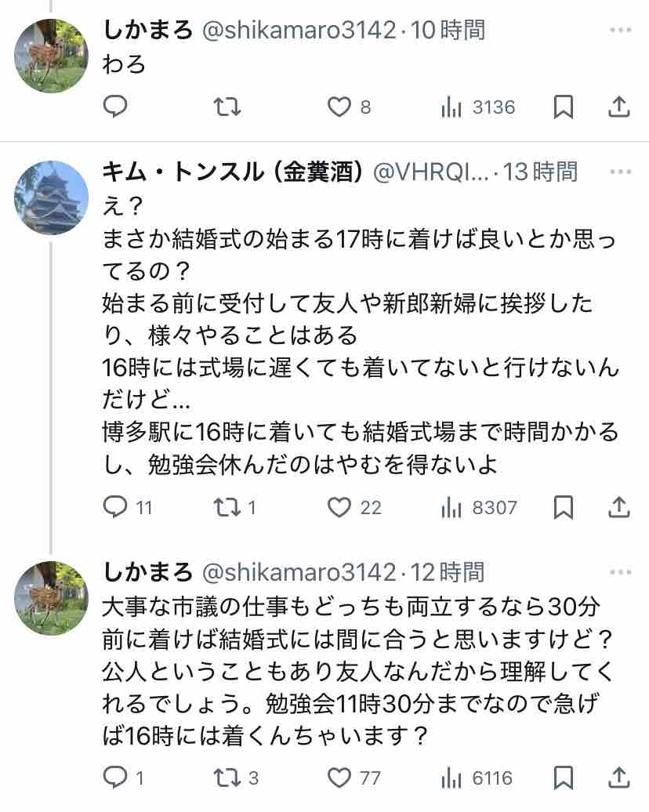Image resolution: width=649 pixels, height=812 pixels.
Task: View analytics showing 3136 views
Action: [x=451, y=107]
